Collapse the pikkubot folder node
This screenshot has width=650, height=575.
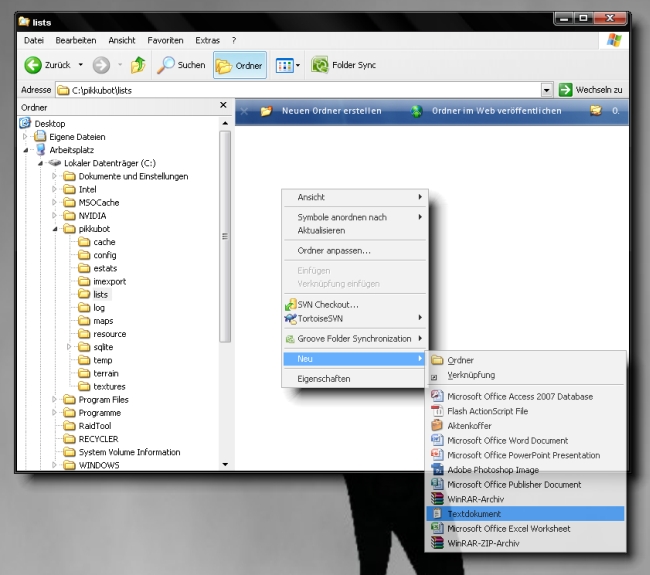pos(55,229)
